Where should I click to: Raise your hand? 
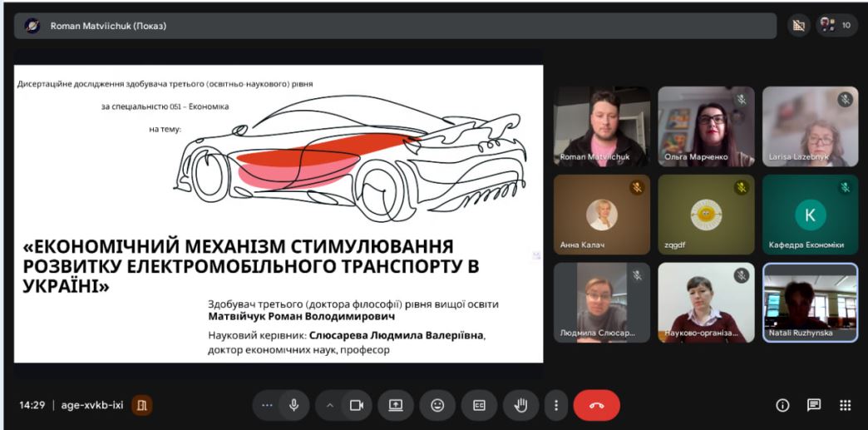coord(521,405)
